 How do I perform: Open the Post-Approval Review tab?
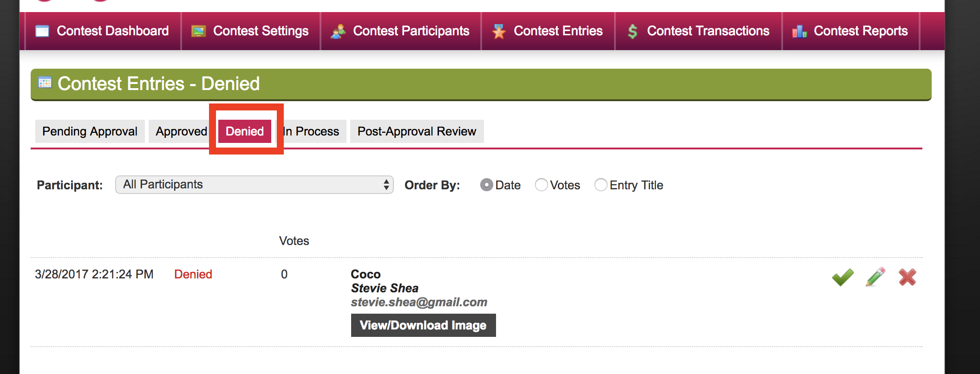[417, 131]
